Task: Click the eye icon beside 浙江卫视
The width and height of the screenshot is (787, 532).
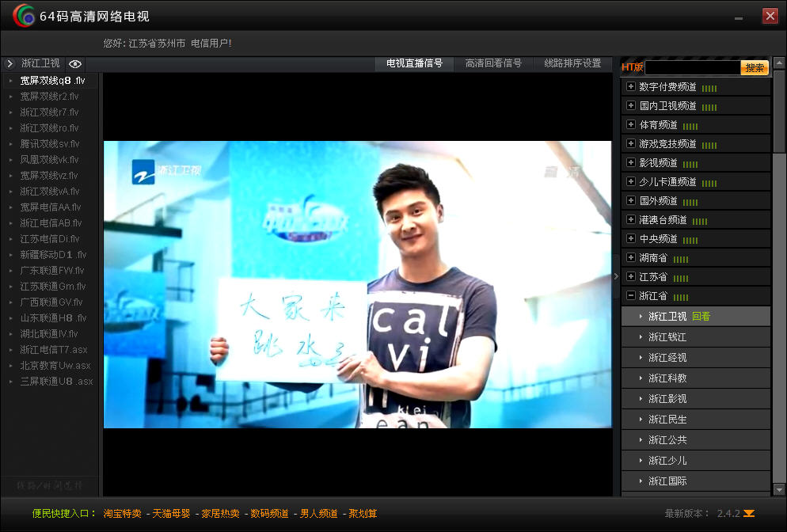Action: 75,64
